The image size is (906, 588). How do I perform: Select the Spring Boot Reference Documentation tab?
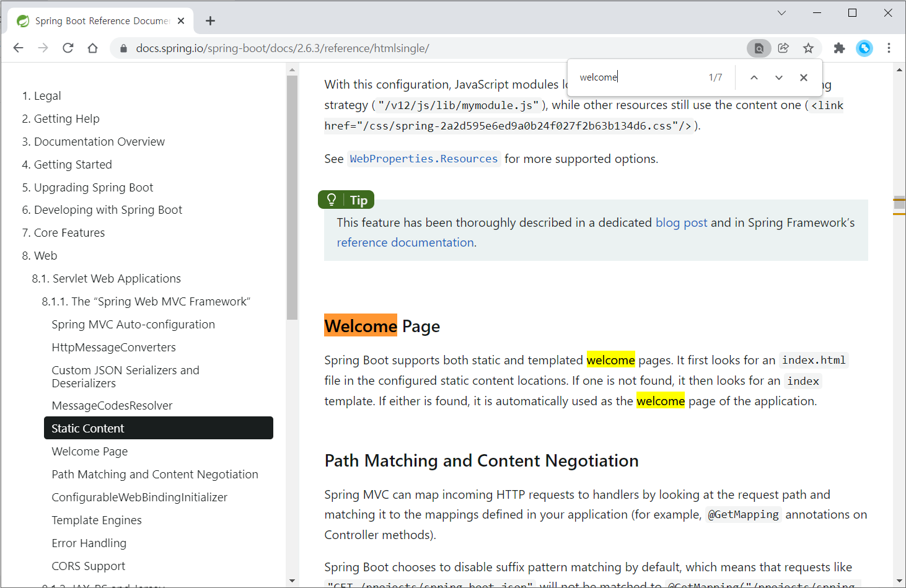pyautogui.click(x=102, y=21)
